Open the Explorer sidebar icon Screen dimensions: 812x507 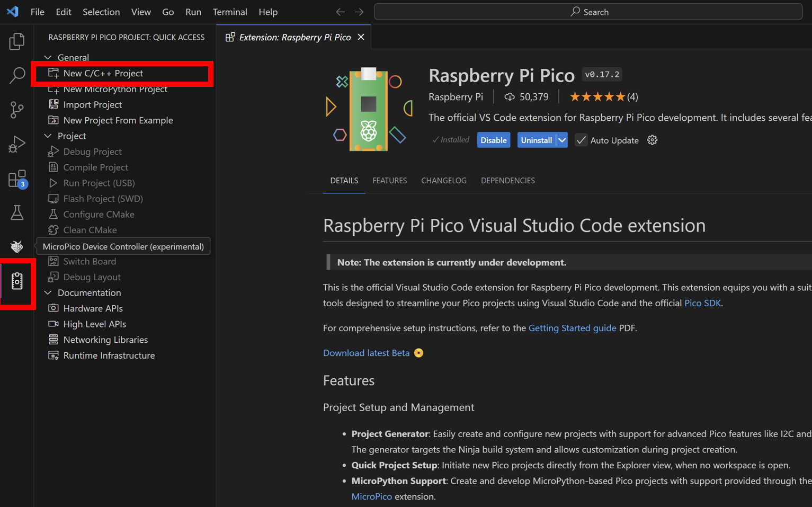click(x=16, y=41)
